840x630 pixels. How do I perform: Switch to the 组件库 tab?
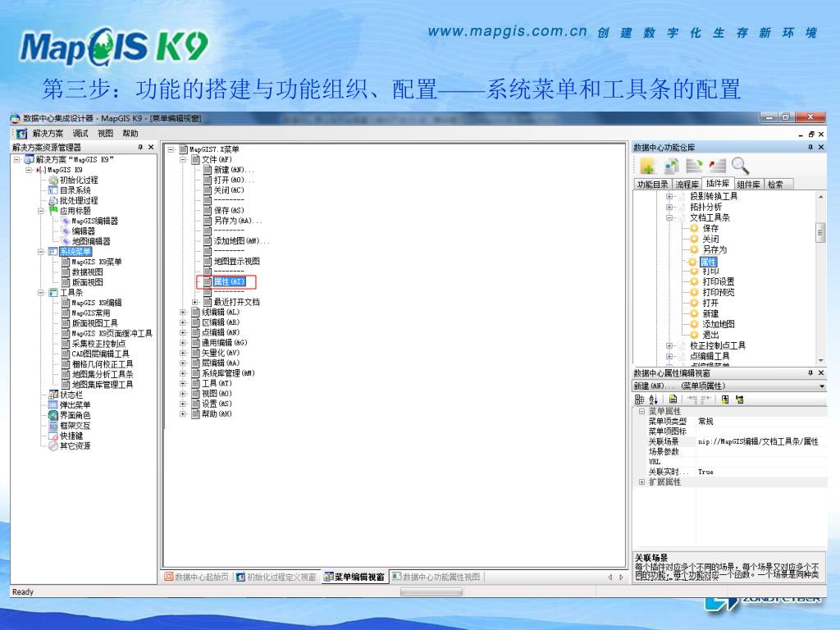coord(748,185)
